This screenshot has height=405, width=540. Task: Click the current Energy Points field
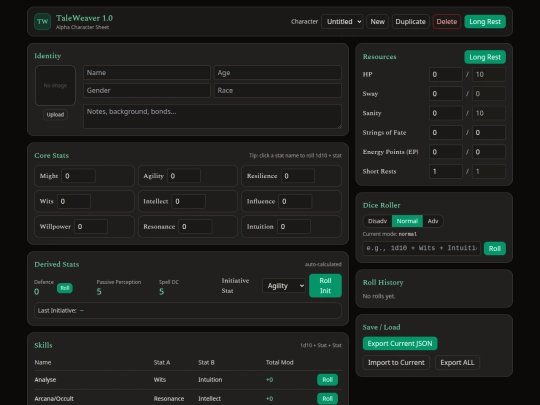tap(446, 152)
